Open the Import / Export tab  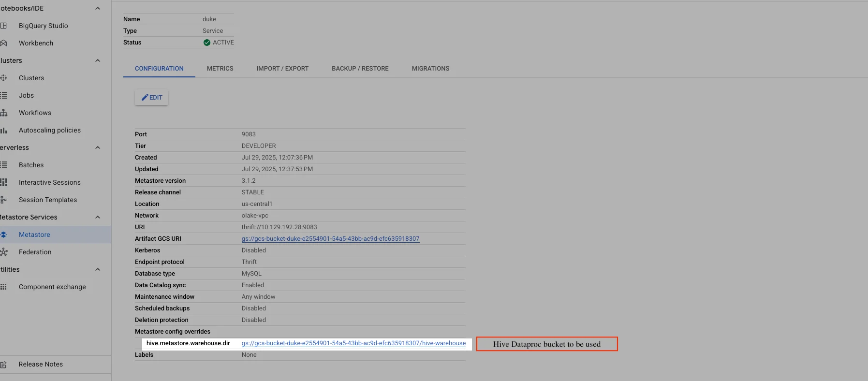[282, 69]
